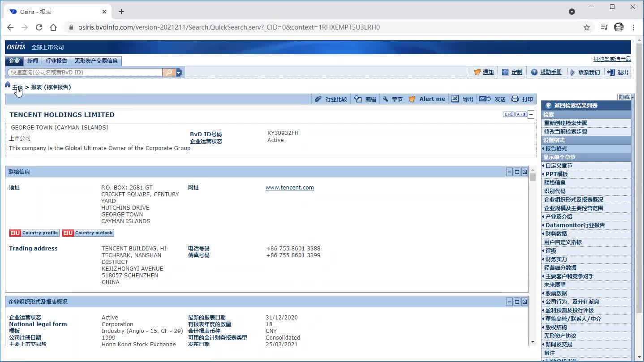Hide the sidebar with 隐藏
Image resolution: width=644 pixels, height=362 pixels.
[624, 97]
